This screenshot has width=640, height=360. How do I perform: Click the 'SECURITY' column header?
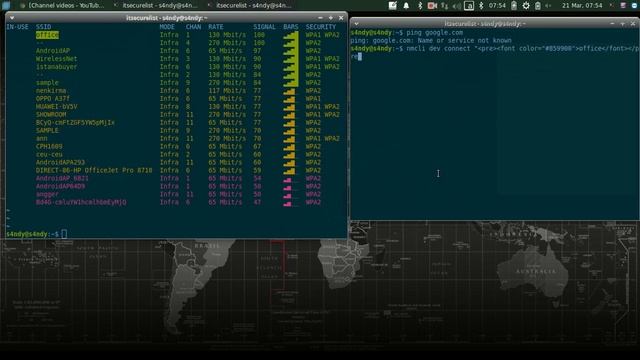click(321, 27)
